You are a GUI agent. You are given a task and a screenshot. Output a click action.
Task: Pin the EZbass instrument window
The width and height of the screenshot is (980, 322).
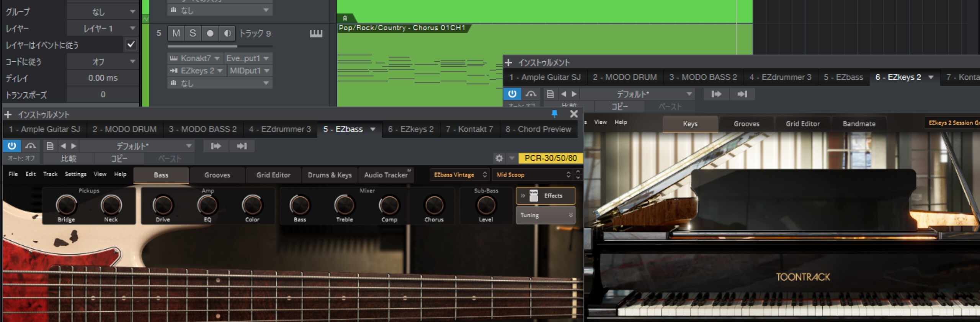click(x=554, y=114)
